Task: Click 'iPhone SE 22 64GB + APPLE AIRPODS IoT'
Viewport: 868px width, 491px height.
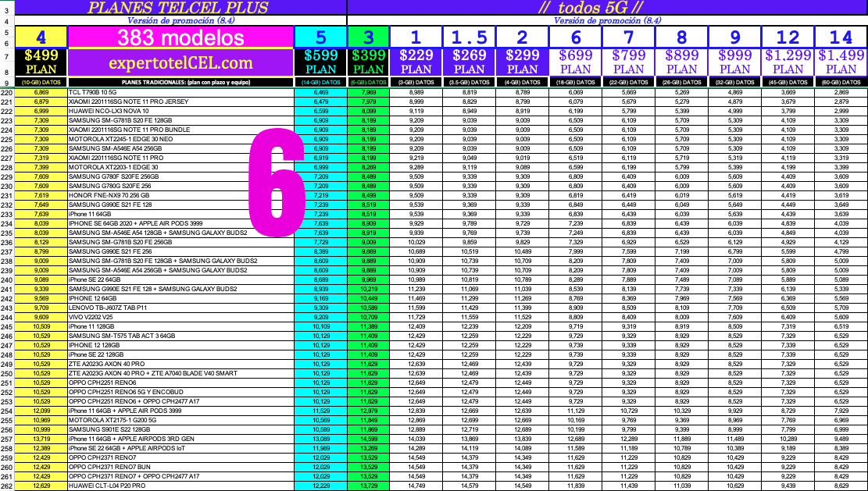Action: 180,448
